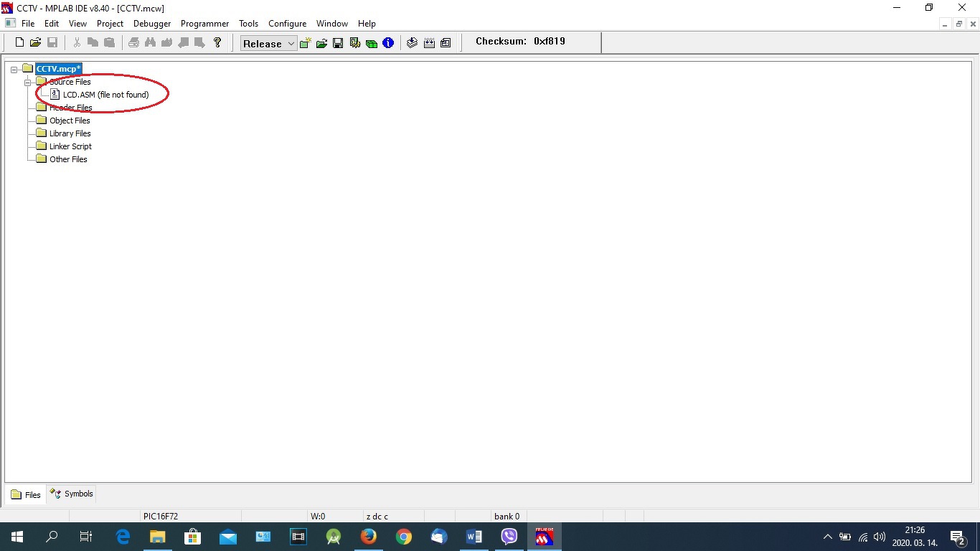Viewport: 980px width, 551px height.
Task: Open the Release build configuration dropdown
Action: pos(268,44)
